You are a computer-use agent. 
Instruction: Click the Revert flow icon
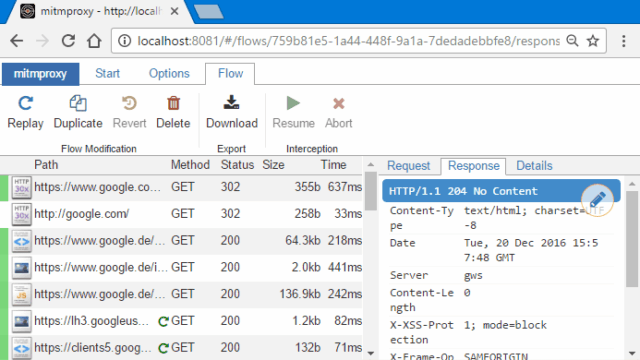129,103
